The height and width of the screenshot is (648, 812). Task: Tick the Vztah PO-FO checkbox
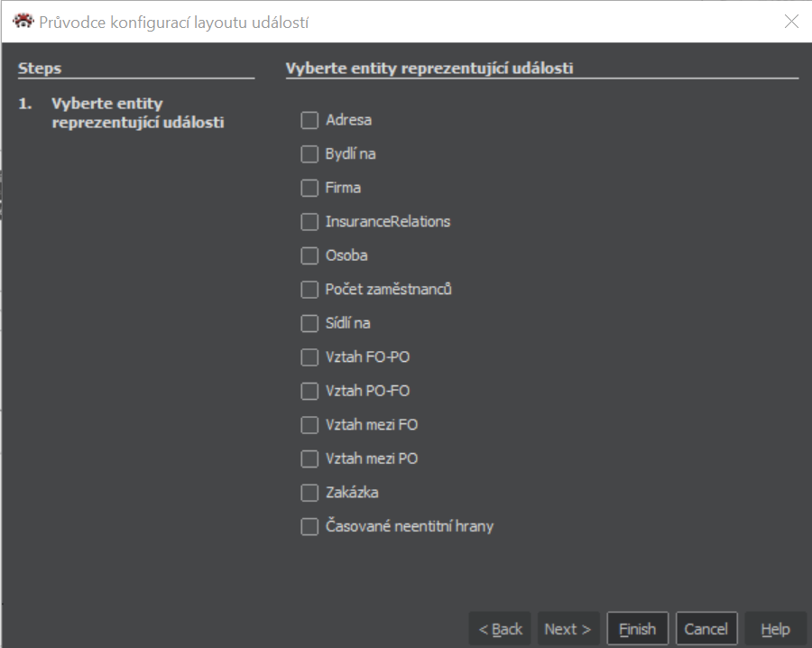[309, 391]
